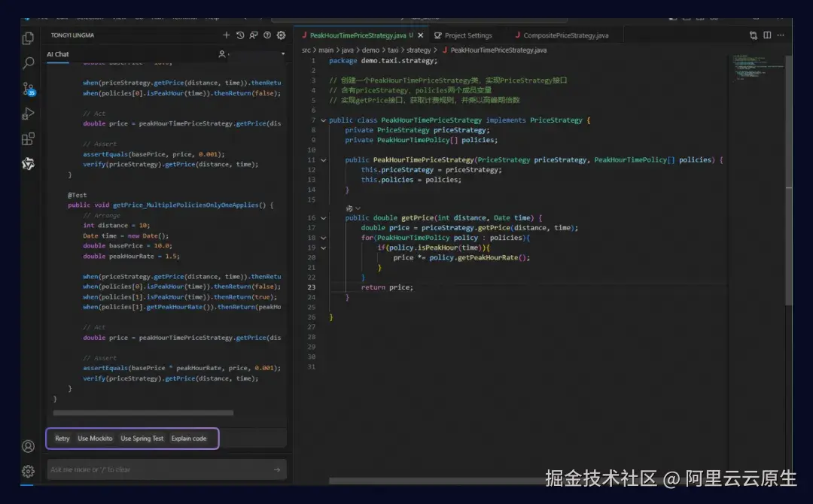Open the help icon in Lingma header
Viewport: 813px width, 504px height.
click(267, 35)
